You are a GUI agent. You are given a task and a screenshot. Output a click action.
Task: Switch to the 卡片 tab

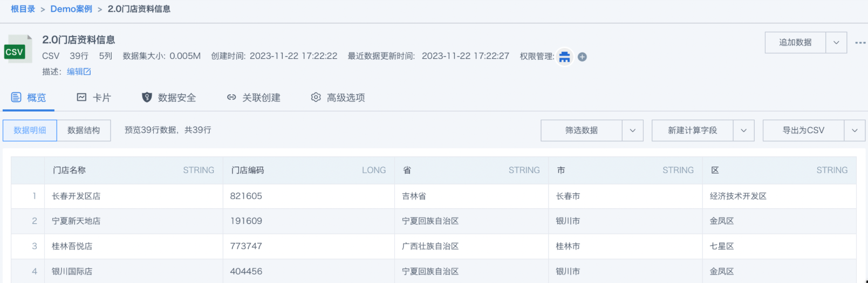tap(94, 98)
